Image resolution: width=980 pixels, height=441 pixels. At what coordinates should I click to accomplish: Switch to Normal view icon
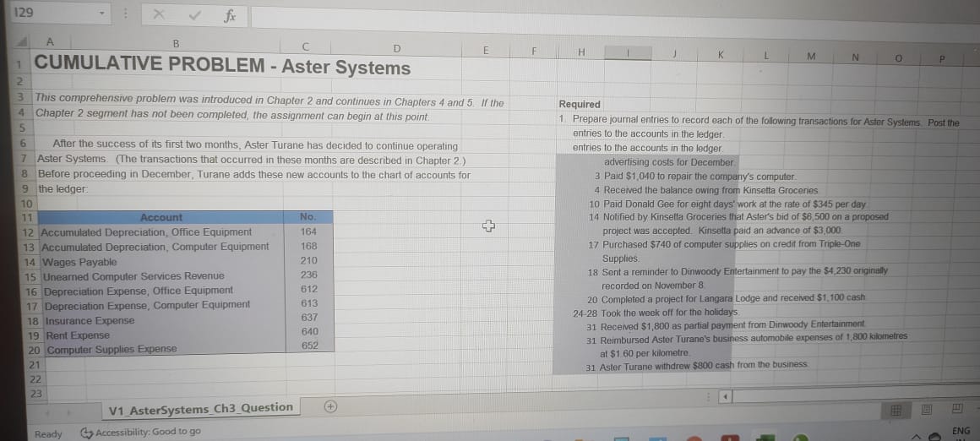(x=896, y=411)
